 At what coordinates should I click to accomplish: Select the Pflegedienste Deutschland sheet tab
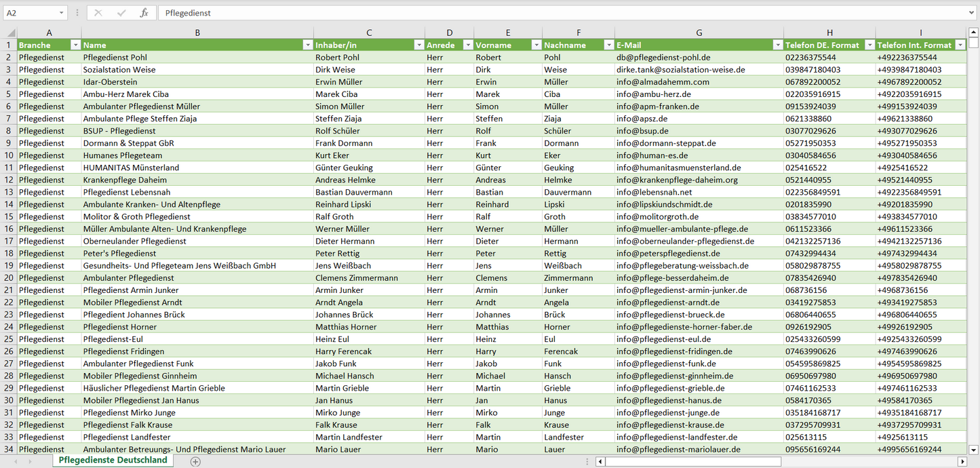pos(113,460)
